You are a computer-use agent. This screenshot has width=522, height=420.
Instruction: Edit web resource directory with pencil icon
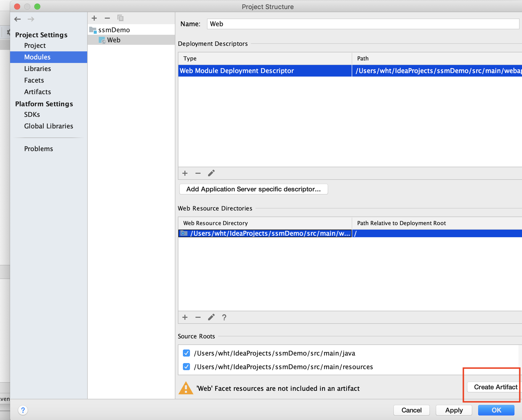click(x=211, y=317)
